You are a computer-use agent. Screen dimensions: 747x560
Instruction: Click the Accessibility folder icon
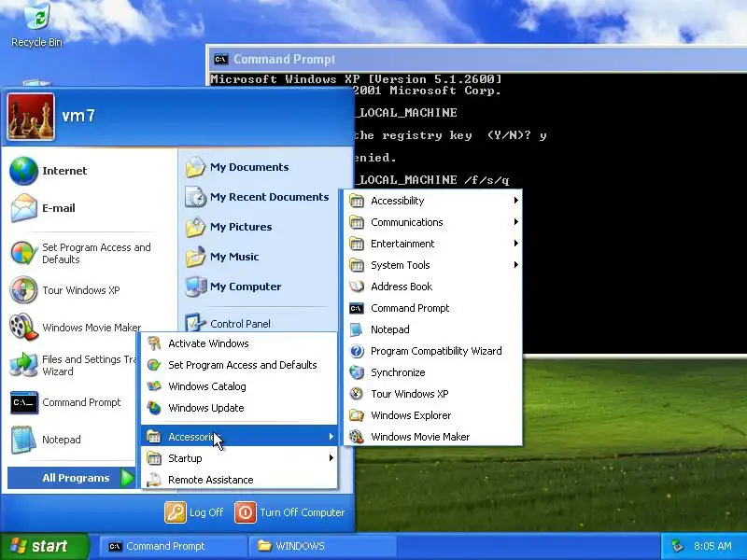click(357, 201)
